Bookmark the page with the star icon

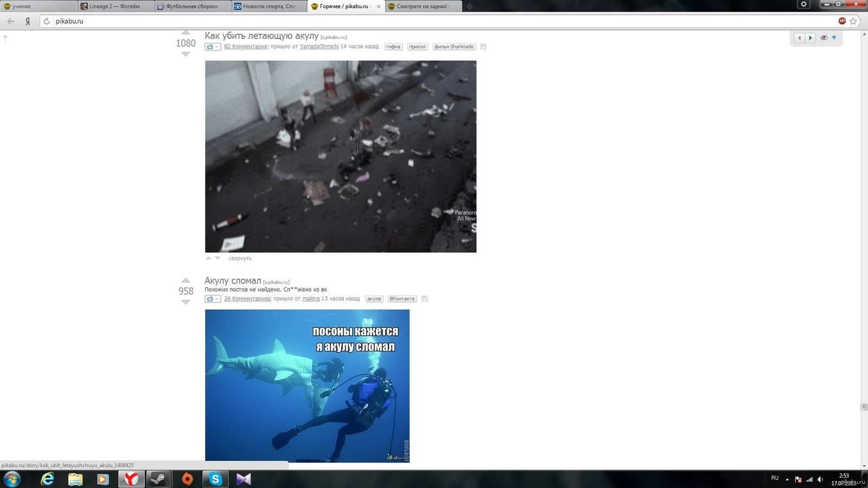[853, 21]
